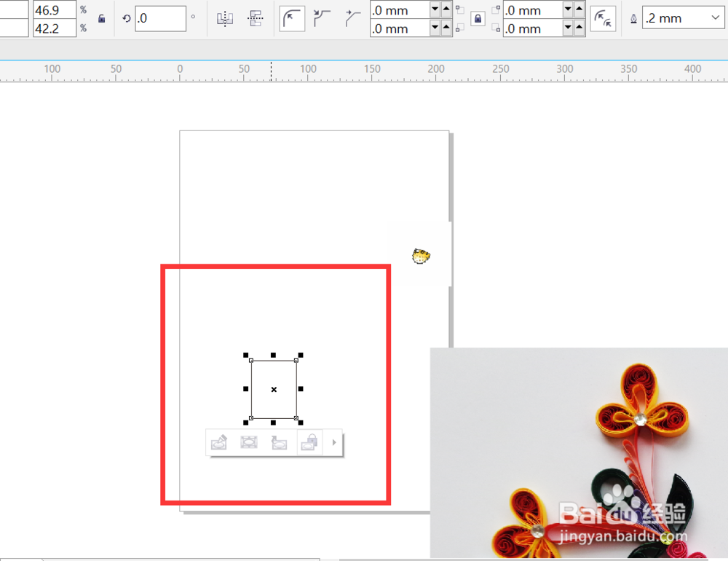This screenshot has width=728, height=561.
Task: Click the left-middle black selection handle
Action: tap(245, 389)
